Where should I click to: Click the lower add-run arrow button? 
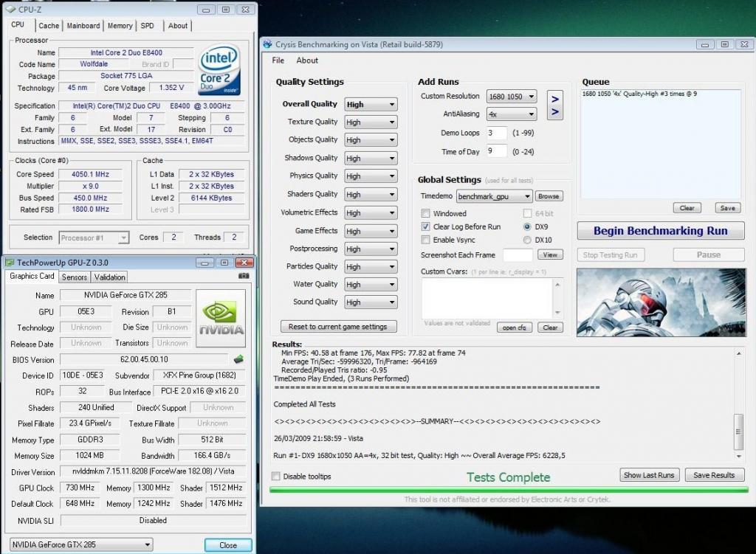point(555,112)
